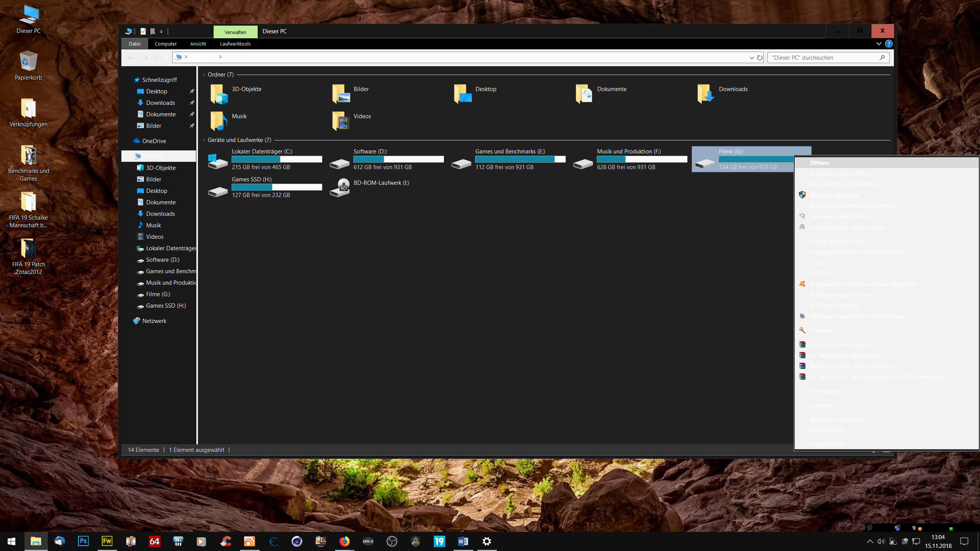Open the Software (D:) drive icon
This screenshot has height=551, width=980.
pos(339,164)
